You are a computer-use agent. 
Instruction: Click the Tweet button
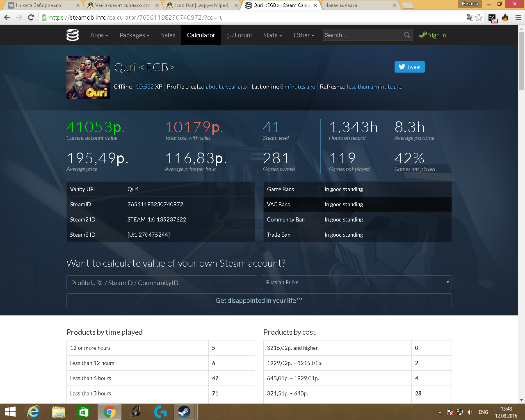pos(410,67)
